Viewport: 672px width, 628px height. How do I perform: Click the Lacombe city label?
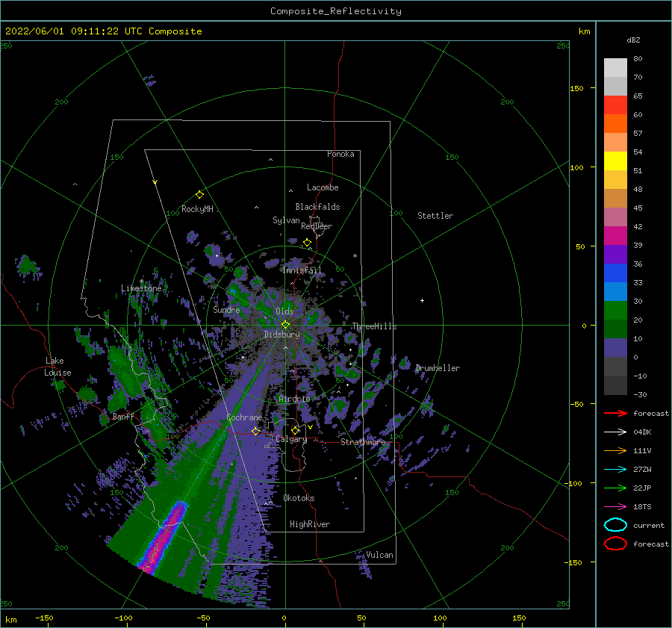323,187
